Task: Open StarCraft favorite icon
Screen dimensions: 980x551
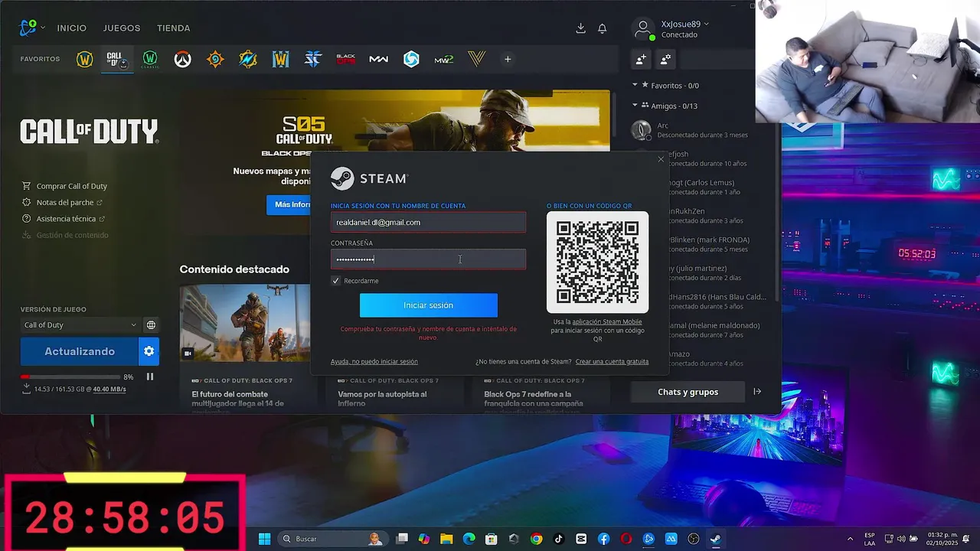Action: pos(313,59)
